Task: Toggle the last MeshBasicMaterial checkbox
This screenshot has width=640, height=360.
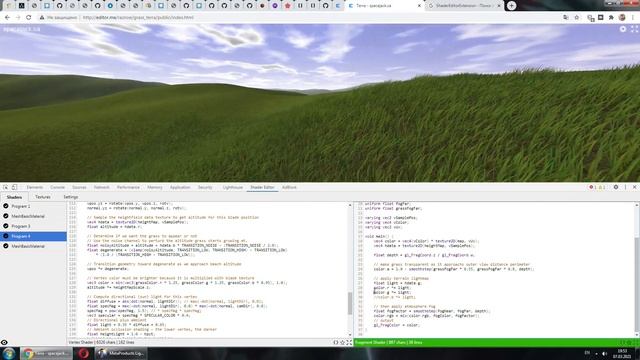Action: pos(6,246)
